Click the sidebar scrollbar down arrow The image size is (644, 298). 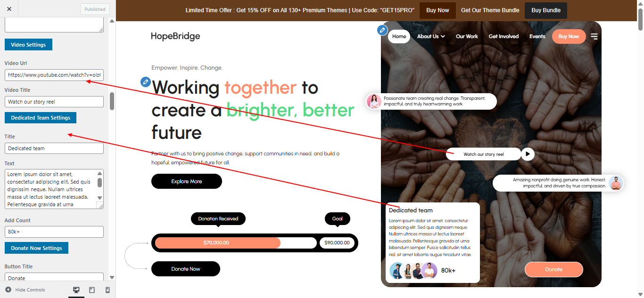[x=112, y=278]
